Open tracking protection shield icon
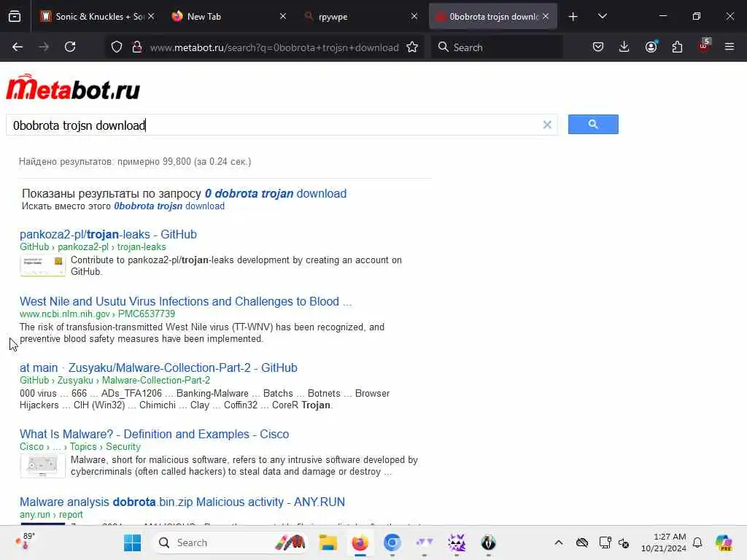Image resolution: width=747 pixels, height=560 pixels. (117, 47)
